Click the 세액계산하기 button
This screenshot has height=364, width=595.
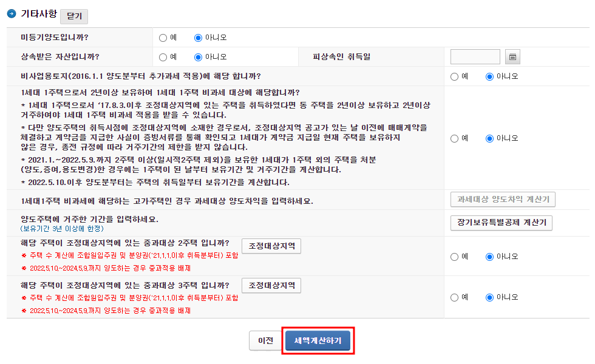[x=317, y=340]
